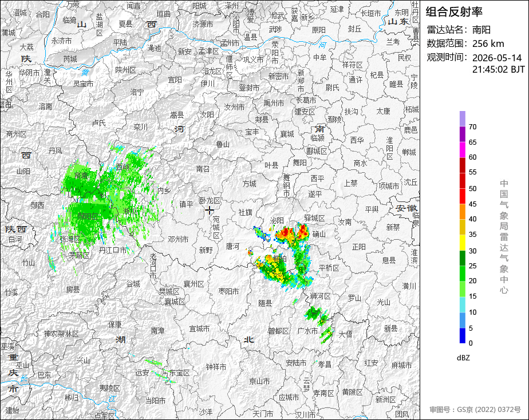The image size is (529, 420).
Task: Pick the light purple swatch above 70 dBZ
Action: pyautogui.click(x=462, y=118)
